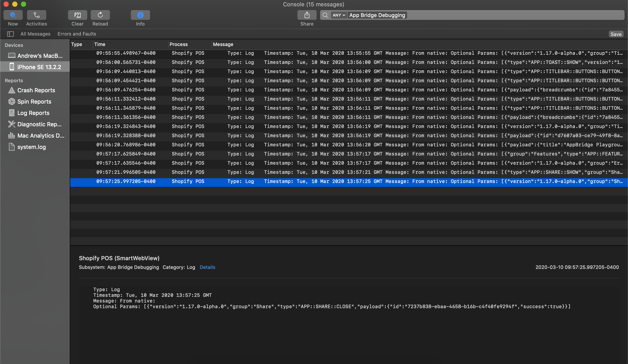Clear the console with Clear icon
The image size is (628, 364).
pos(77,15)
